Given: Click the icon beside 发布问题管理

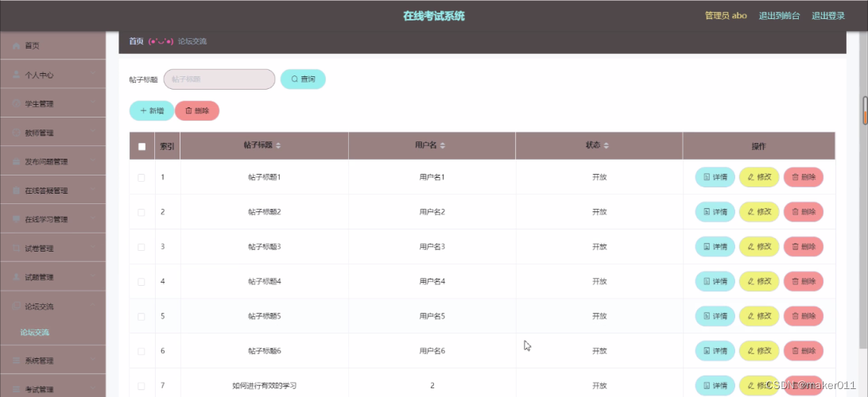Looking at the screenshot, I should tap(16, 161).
